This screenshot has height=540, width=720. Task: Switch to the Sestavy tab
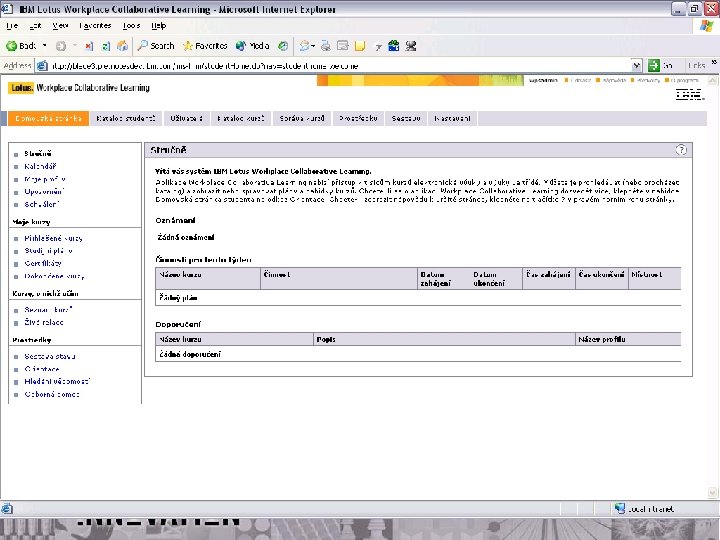point(406,118)
